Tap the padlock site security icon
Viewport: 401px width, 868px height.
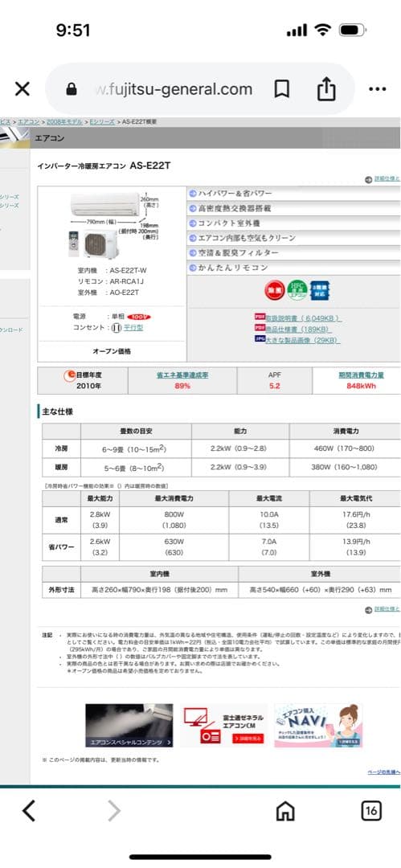(x=72, y=88)
